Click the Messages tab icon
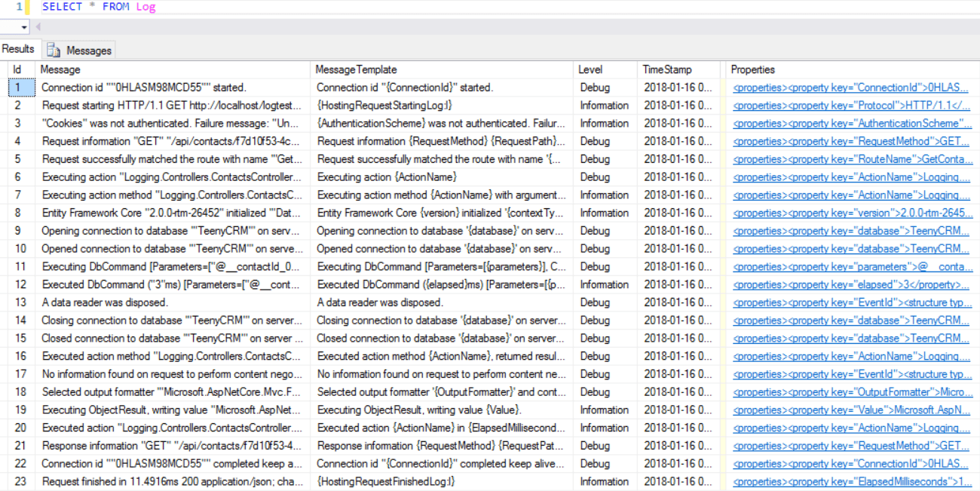Screen dimensions: 980x491 pyautogui.click(x=54, y=51)
